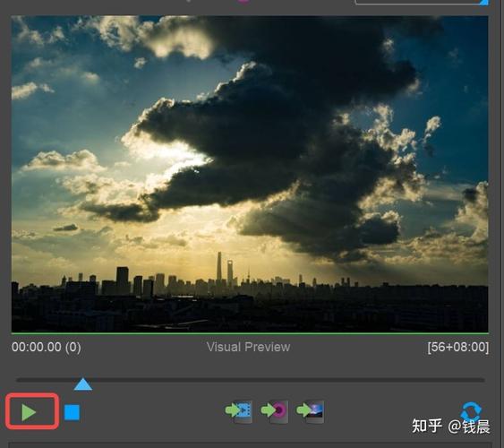
Task: Start playback with the green play button
Action: [29, 412]
